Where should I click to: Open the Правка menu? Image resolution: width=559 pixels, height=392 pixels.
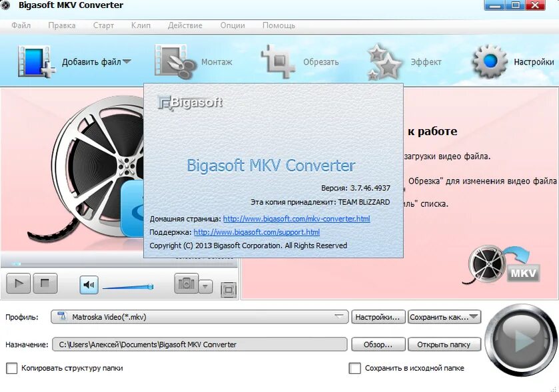point(62,26)
